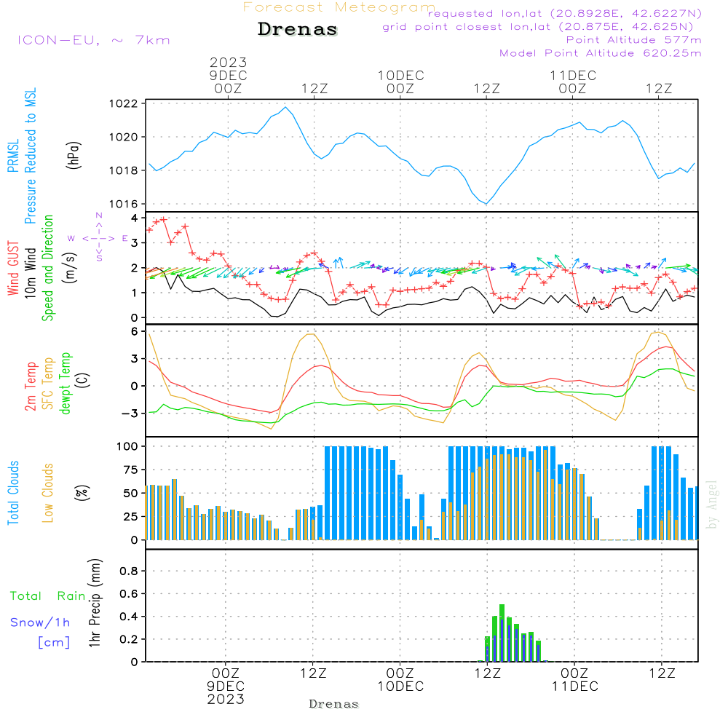
Task: Click the '11DEC 00Z' label above the charts
Action: (x=573, y=82)
